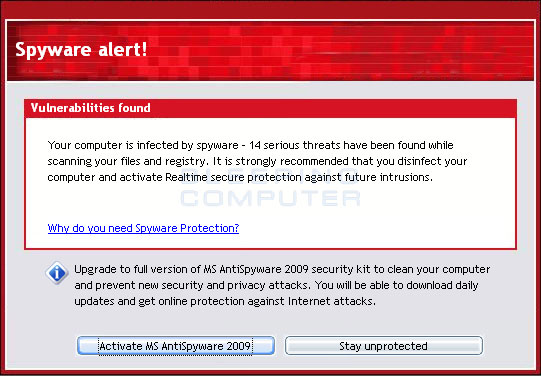Screen dimensions: 541x376
Task: Click the 'scanning your files and registry' sentence
Action: coord(128,161)
